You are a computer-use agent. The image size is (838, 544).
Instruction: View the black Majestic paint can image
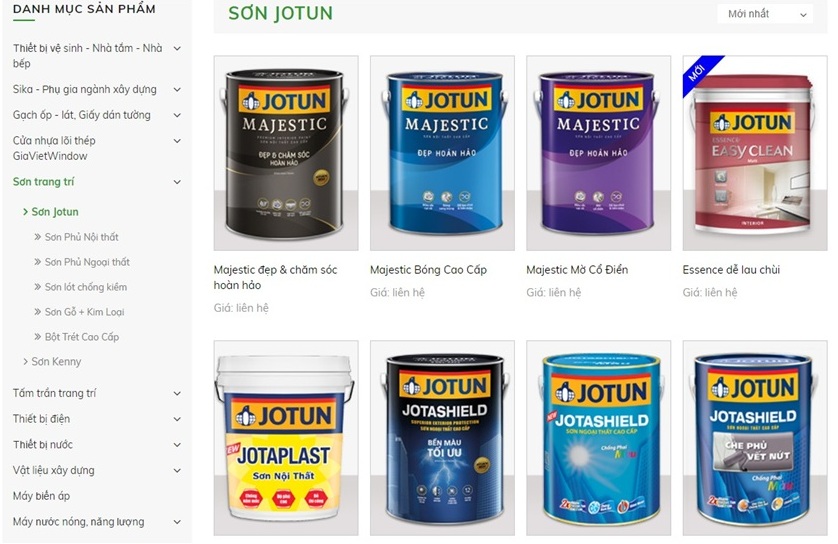pyautogui.click(x=286, y=153)
